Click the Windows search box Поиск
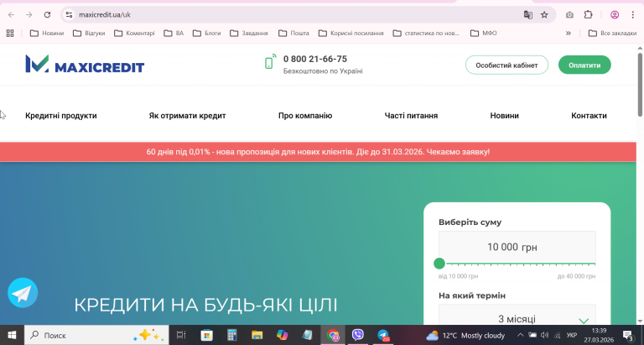This screenshot has height=345, width=644. point(96,335)
